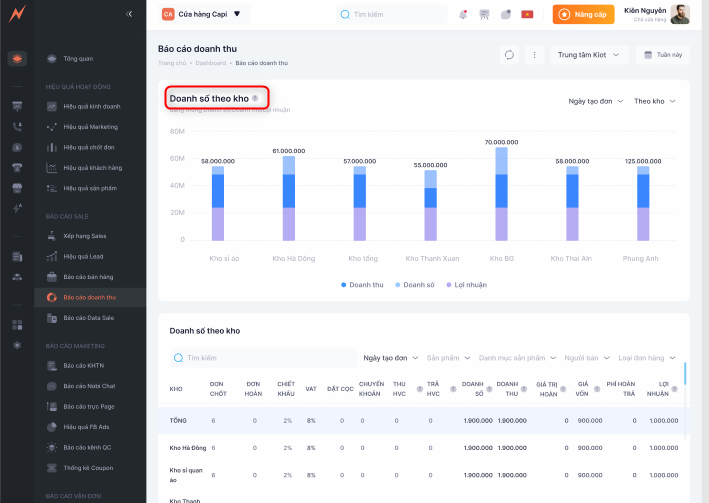This screenshot has height=503, width=709.
Task: Expand the chart's Theo kho dropdown
Action: 655,101
